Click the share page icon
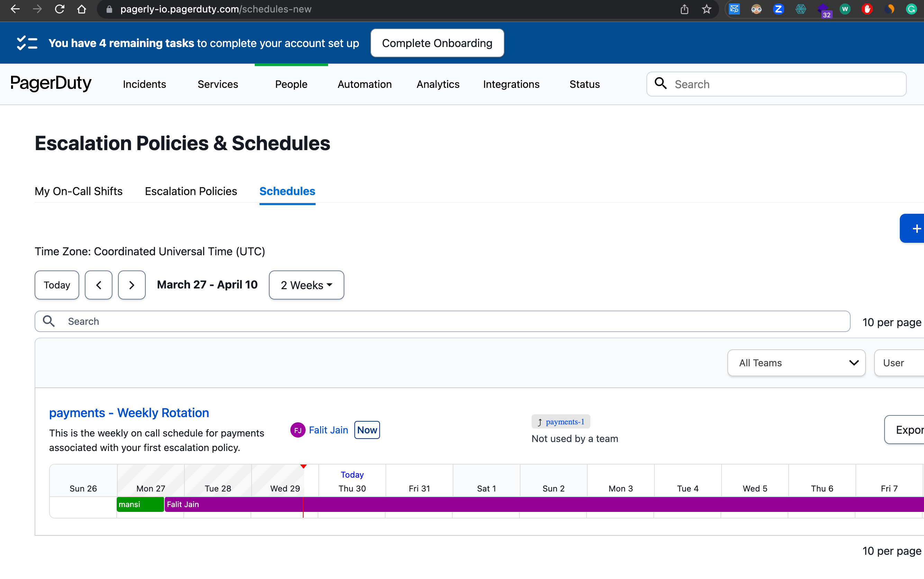 [684, 9]
